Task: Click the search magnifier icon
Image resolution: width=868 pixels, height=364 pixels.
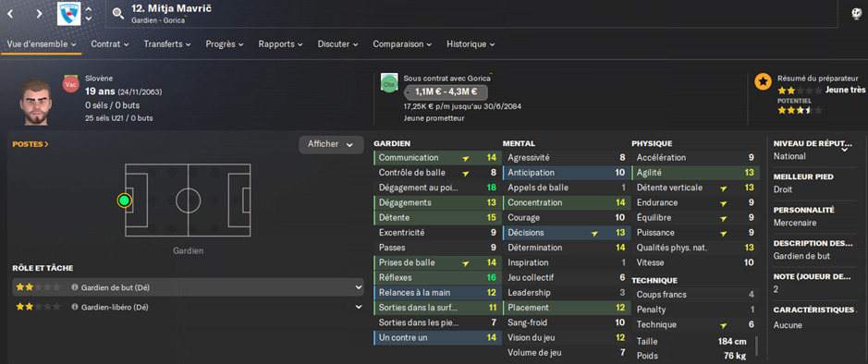Action: 118,14
